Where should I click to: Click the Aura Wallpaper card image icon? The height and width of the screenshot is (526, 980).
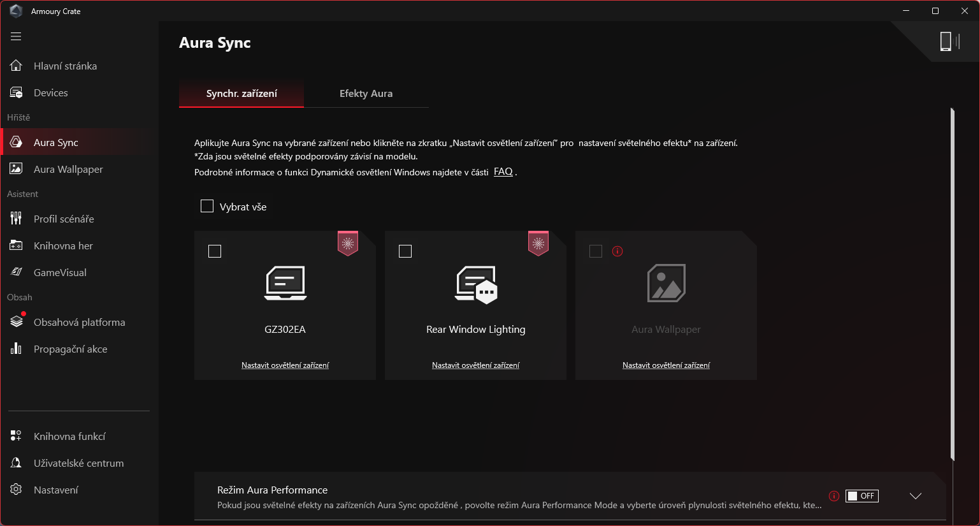click(x=667, y=283)
